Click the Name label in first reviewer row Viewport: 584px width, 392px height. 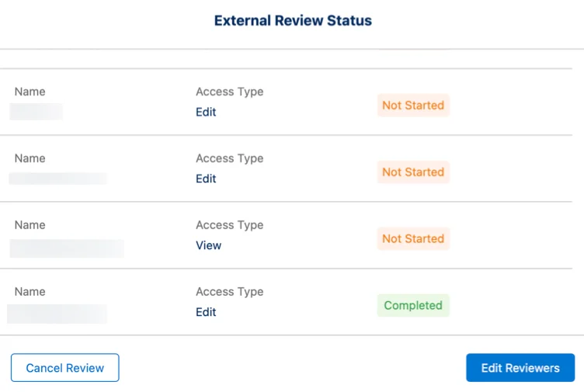30,92
